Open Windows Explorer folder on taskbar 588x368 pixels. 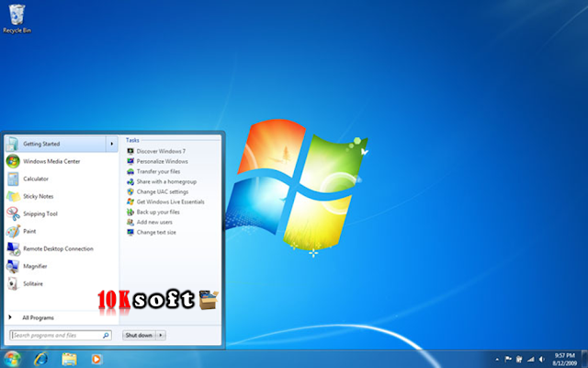coord(69,360)
